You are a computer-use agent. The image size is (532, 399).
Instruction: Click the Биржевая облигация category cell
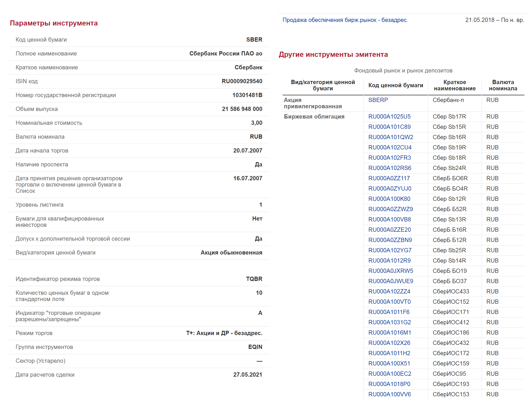(314, 117)
